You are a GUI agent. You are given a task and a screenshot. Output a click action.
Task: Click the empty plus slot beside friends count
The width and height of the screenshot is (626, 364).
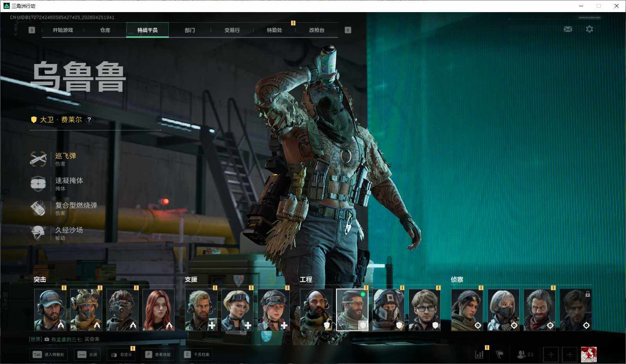point(551,355)
